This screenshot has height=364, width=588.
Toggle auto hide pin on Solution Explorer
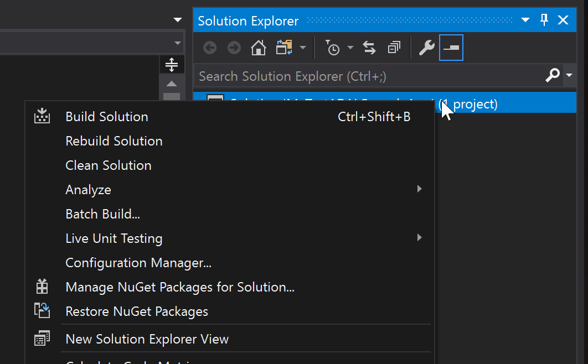[x=544, y=20]
